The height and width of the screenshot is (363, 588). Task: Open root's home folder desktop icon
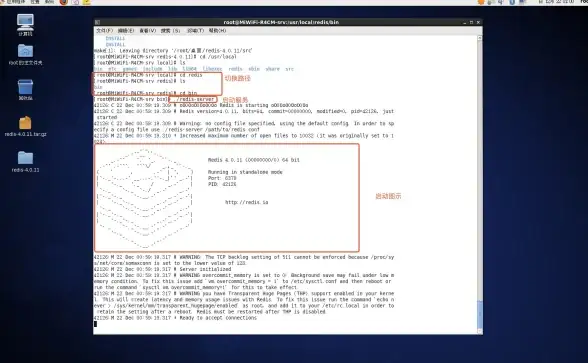pos(25,54)
